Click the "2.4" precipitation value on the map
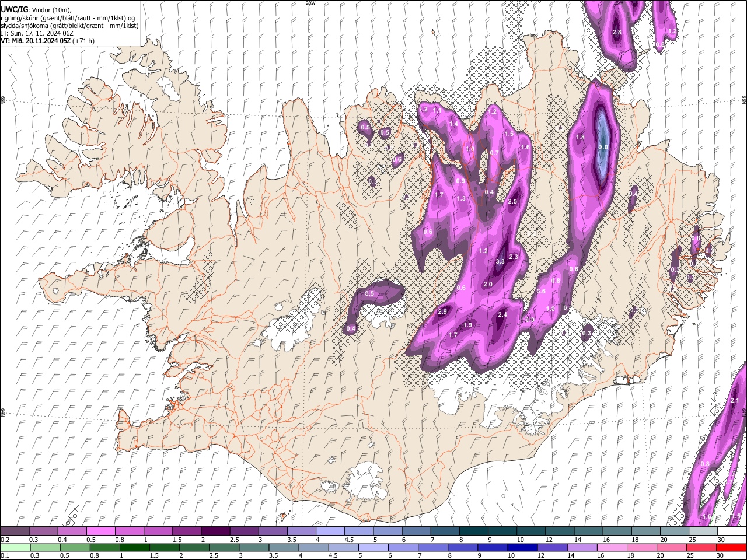This screenshot has width=747, height=560. click(x=502, y=314)
